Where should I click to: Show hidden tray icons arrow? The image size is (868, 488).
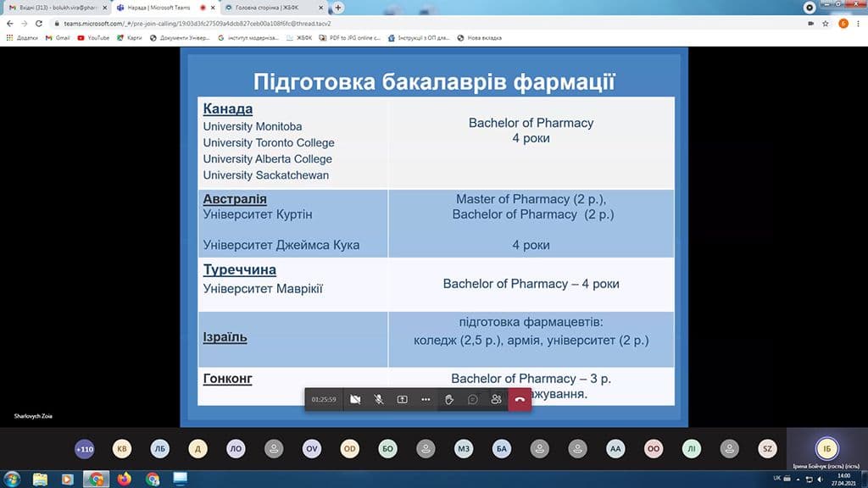click(798, 480)
